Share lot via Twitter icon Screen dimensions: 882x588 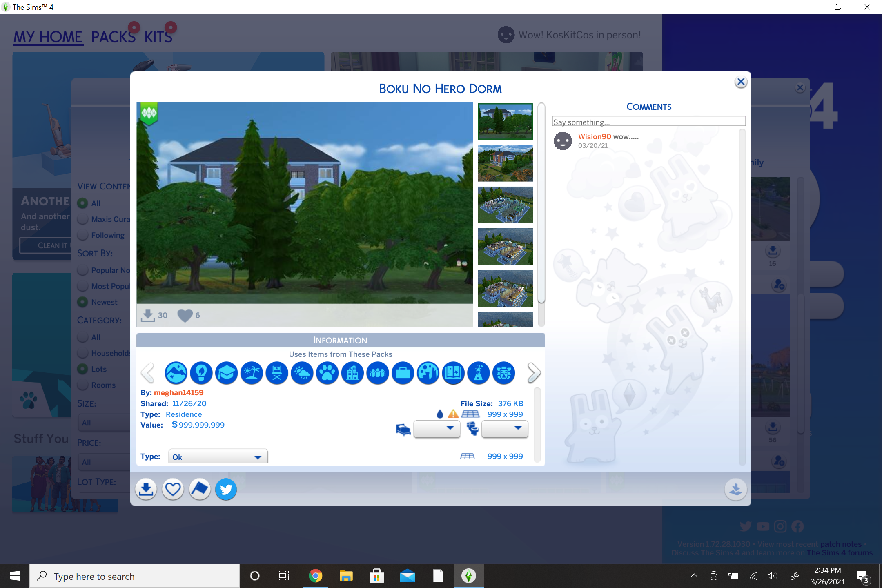[x=226, y=489]
